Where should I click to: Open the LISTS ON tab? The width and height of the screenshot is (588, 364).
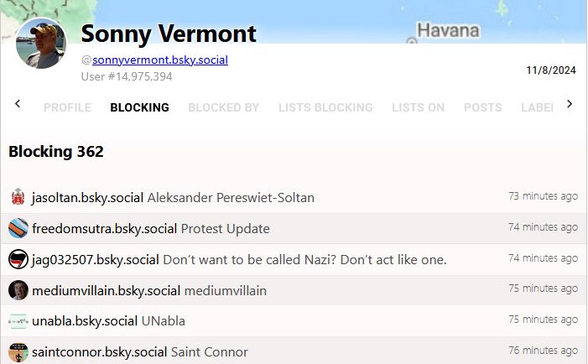(418, 107)
